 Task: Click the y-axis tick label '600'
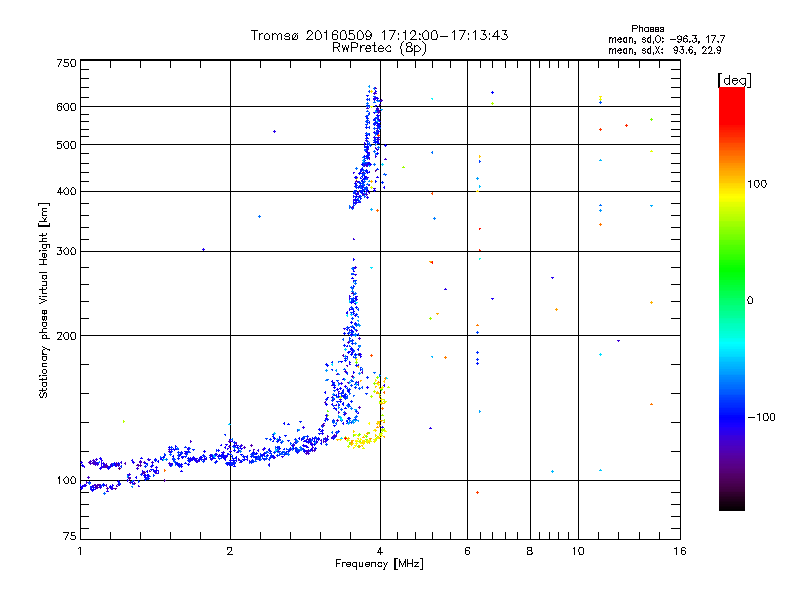[x=66, y=107]
